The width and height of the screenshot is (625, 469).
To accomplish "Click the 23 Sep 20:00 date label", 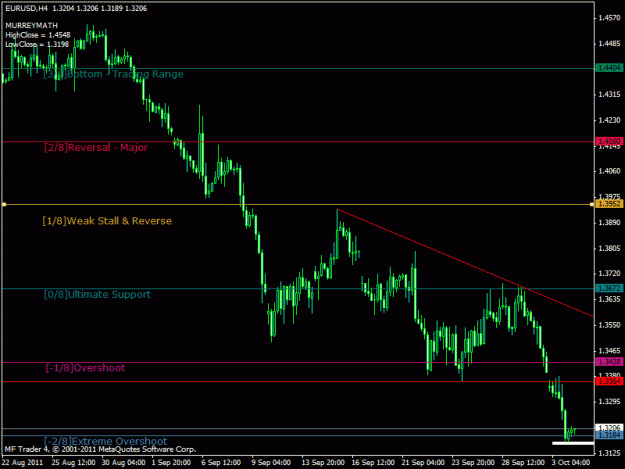I will [x=473, y=463].
